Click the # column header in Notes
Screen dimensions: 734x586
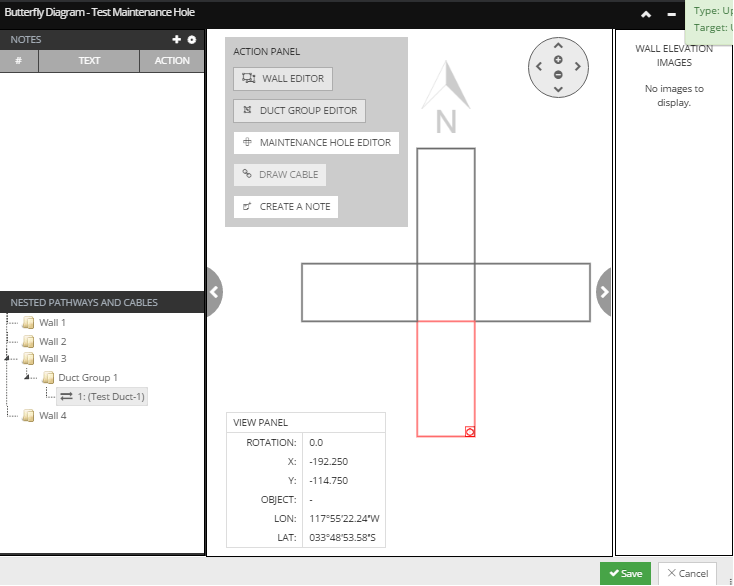point(18,61)
